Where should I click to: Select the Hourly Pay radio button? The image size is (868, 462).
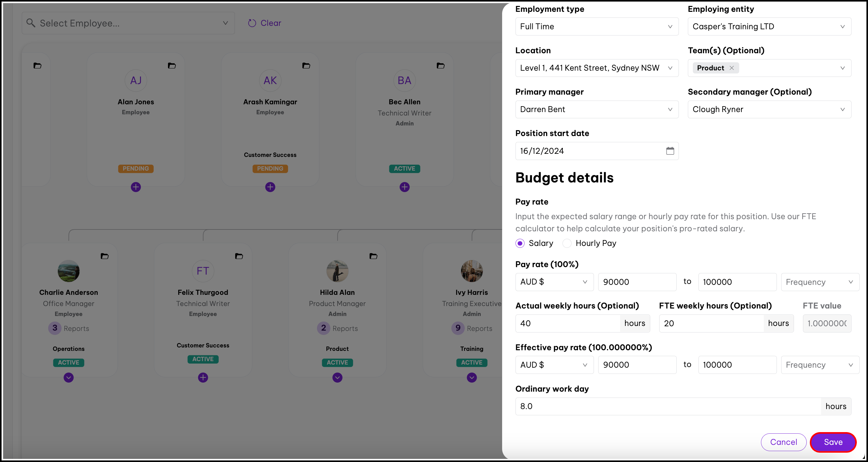click(x=567, y=243)
